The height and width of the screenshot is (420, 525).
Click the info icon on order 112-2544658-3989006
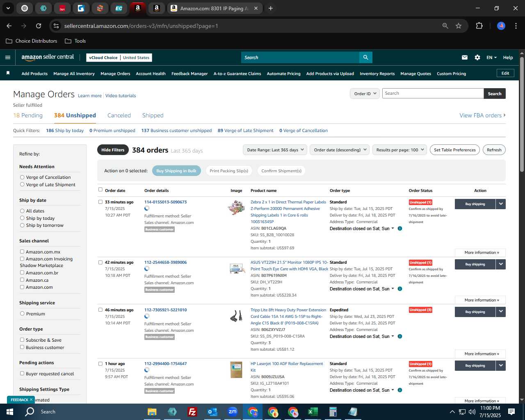coord(400,289)
